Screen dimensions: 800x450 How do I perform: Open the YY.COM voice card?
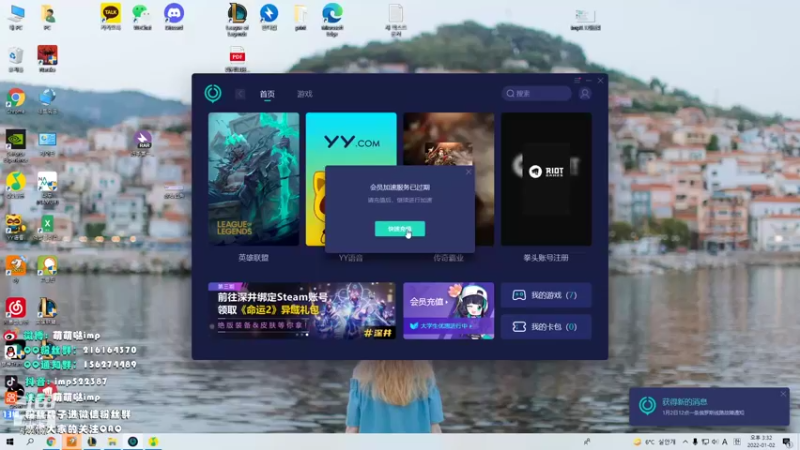point(351,139)
